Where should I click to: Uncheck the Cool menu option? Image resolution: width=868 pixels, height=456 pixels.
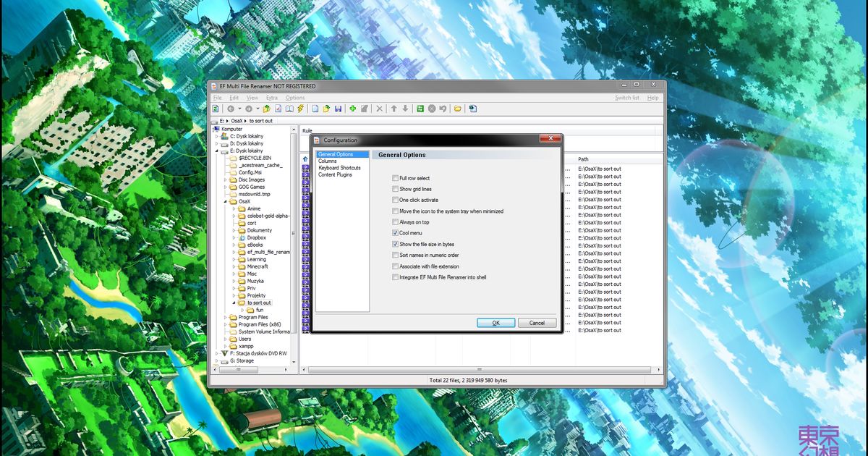tap(394, 233)
